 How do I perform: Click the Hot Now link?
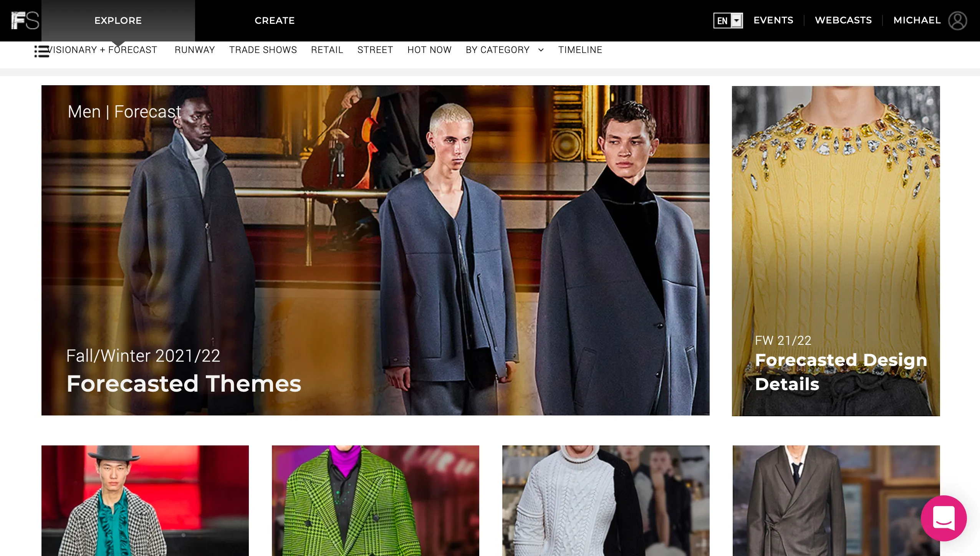[429, 50]
